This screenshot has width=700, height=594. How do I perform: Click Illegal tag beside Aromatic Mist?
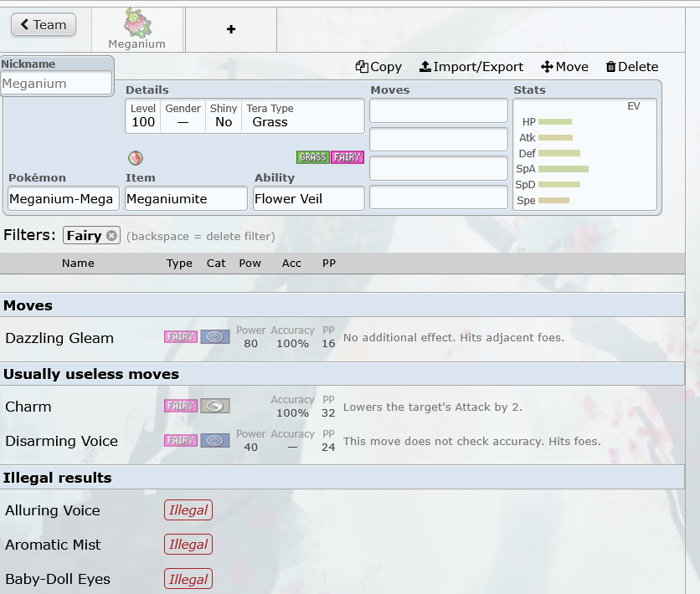point(188,545)
